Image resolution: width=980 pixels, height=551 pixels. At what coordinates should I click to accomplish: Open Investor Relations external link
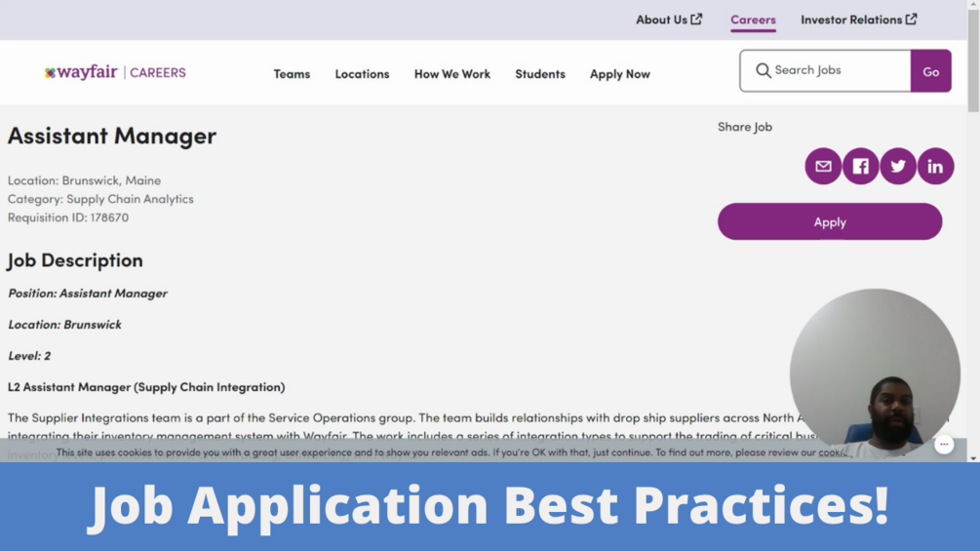point(859,20)
